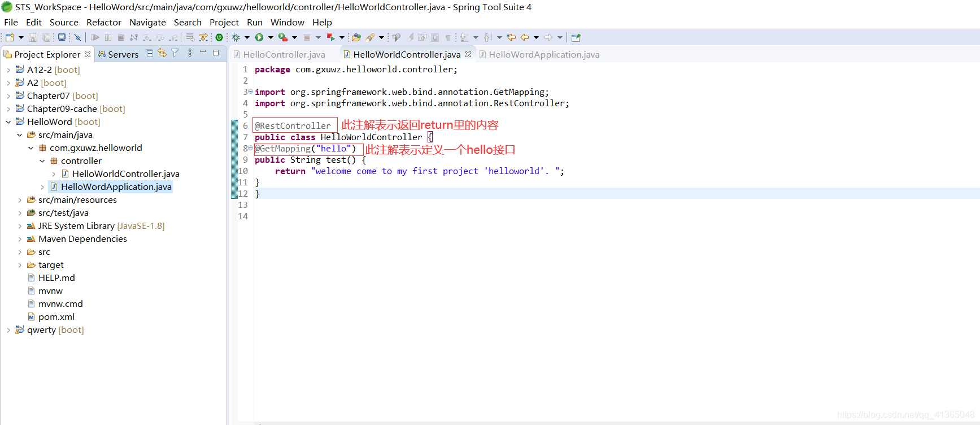
Task: Expand the src/main/resources folder
Action: pos(19,200)
